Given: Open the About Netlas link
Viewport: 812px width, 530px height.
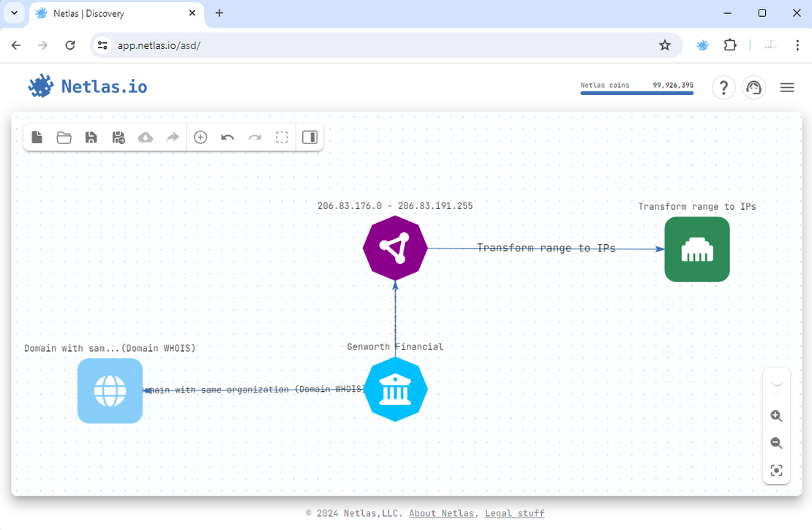Looking at the screenshot, I should pyautogui.click(x=441, y=513).
